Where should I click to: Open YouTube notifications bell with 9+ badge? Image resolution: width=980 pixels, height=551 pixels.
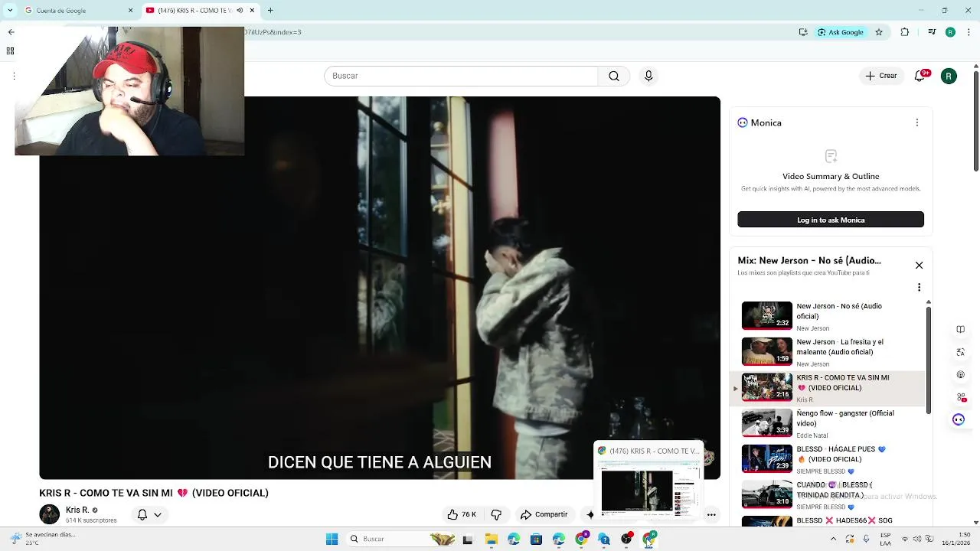pos(920,76)
